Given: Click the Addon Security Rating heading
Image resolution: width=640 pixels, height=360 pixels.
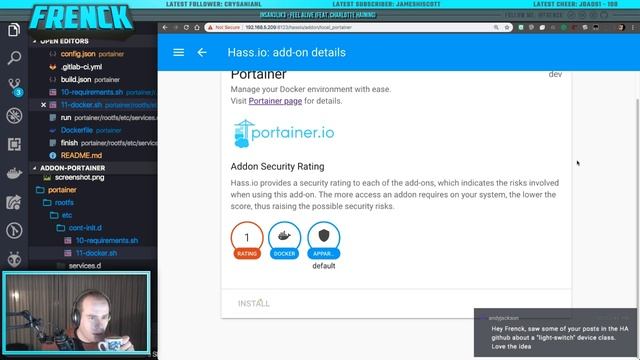Looking at the screenshot, I should pyautogui.click(x=277, y=167).
